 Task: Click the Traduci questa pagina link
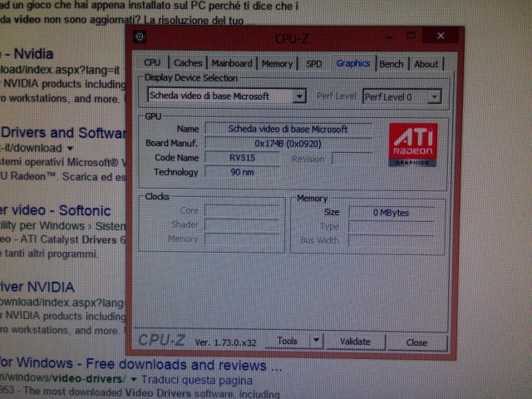tap(197, 381)
